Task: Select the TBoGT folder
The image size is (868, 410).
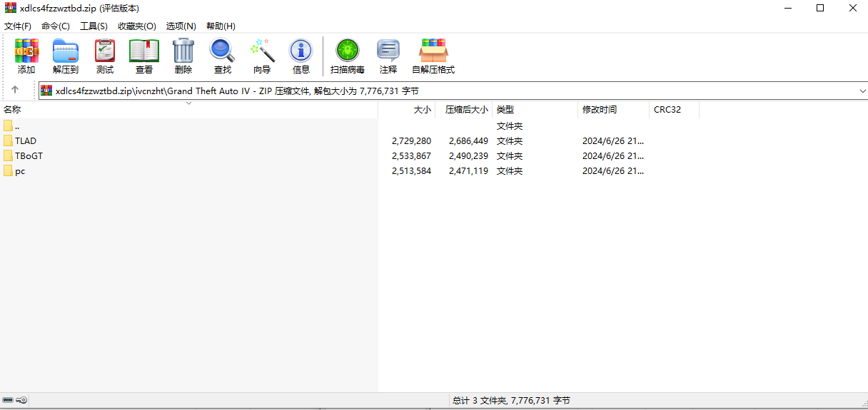Action: click(x=29, y=156)
